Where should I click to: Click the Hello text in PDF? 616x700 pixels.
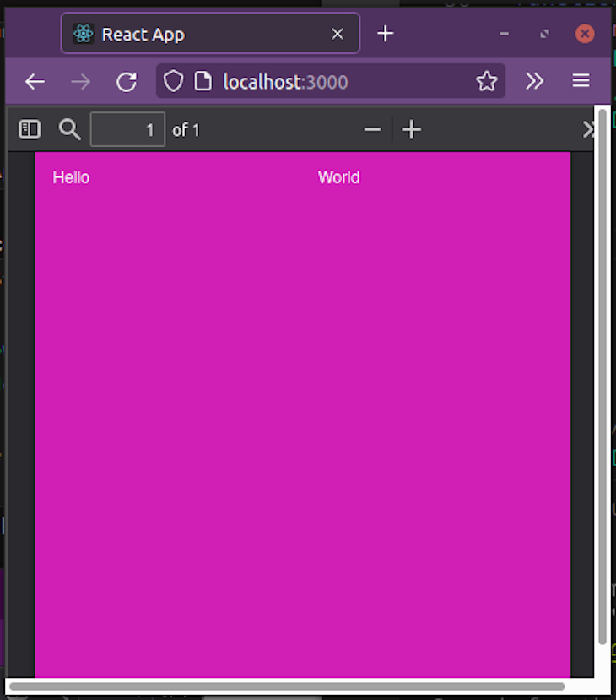click(71, 177)
